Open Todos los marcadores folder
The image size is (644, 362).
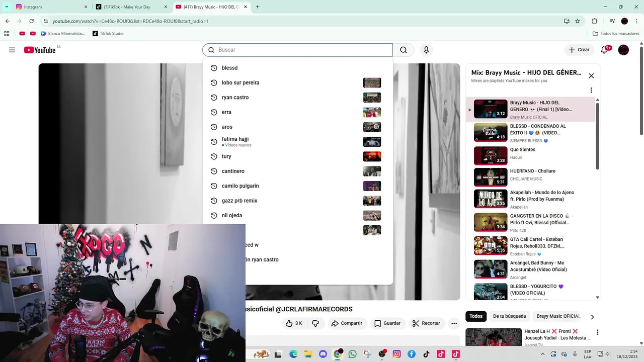[616, 34]
